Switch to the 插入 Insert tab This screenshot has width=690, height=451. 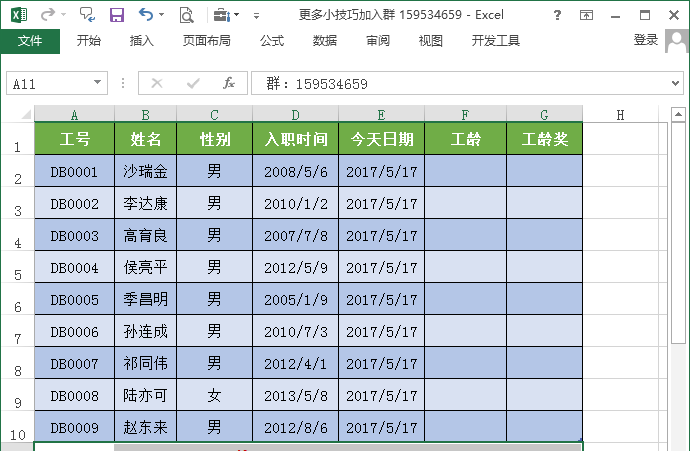click(x=142, y=41)
